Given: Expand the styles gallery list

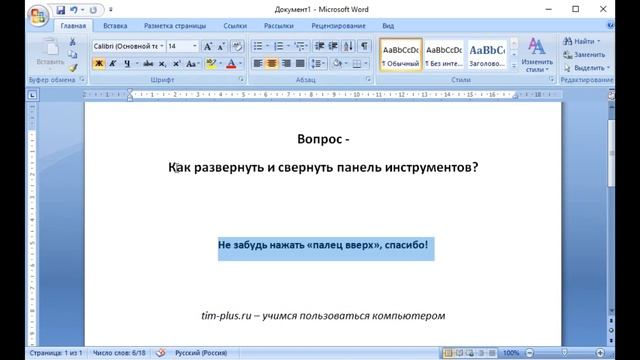Looking at the screenshot, I should point(514,67).
